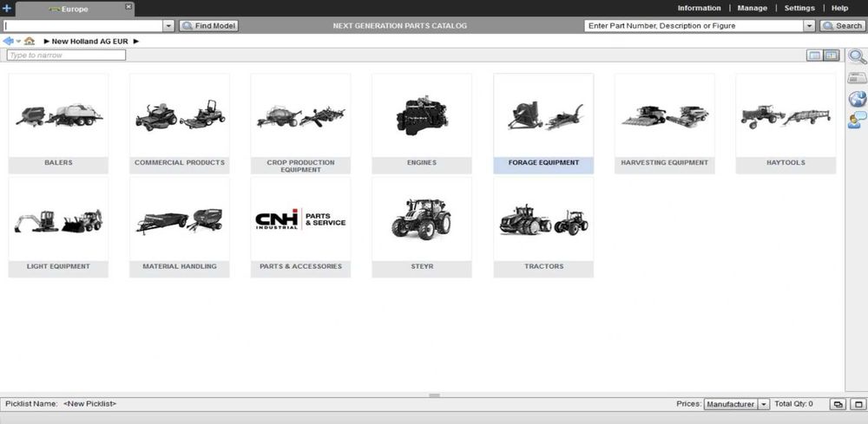Click the MATERIAL HANDLING label

tap(180, 266)
